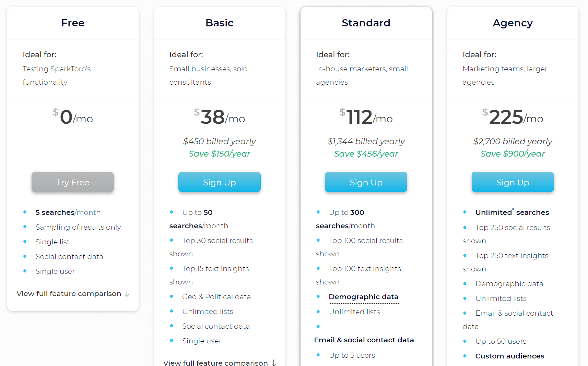The image size is (588, 366).
Task: Open the Basic plan's full feature comparison
Action: [x=215, y=363]
